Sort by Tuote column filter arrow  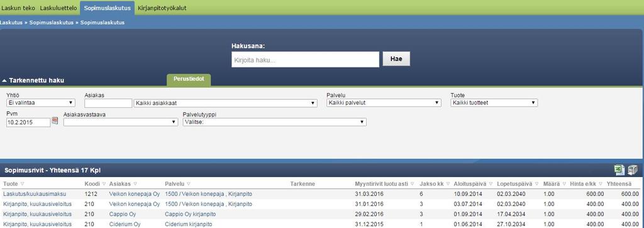pos(22,183)
